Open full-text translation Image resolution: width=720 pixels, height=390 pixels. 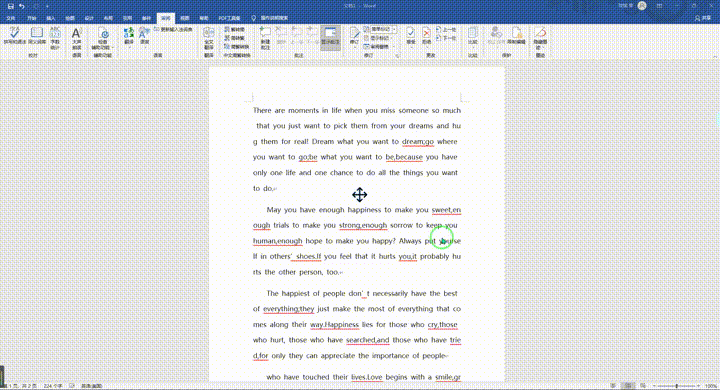pos(209,39)
